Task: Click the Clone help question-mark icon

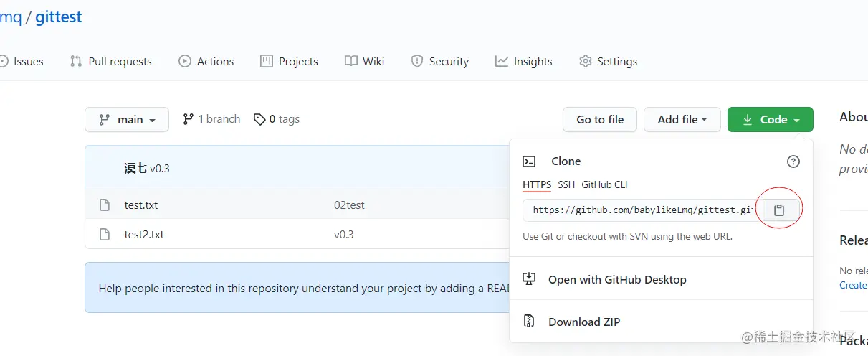Action: pos(793,161)
